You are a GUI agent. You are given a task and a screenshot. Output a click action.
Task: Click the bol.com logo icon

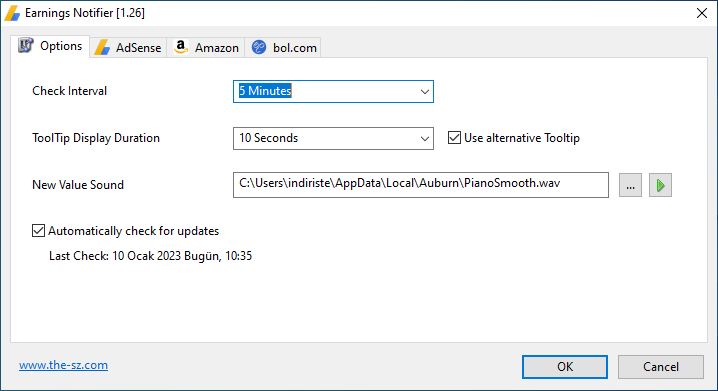pyautogui.click(x=259, y=47)
